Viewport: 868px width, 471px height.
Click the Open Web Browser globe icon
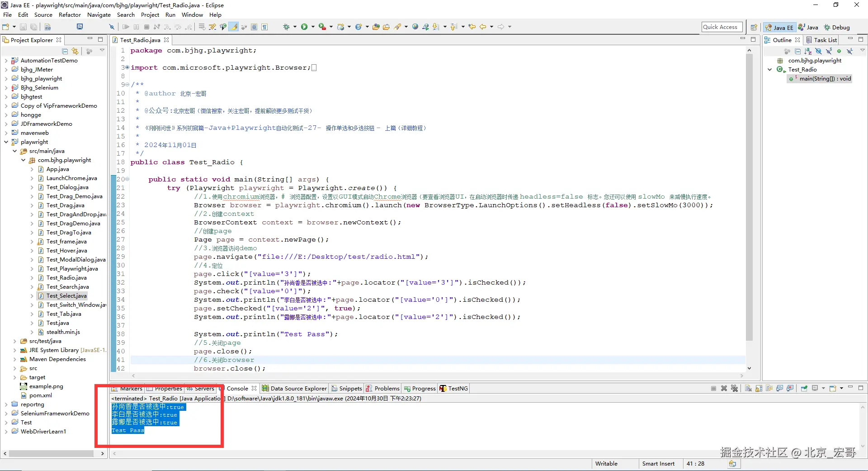[415, 27]
